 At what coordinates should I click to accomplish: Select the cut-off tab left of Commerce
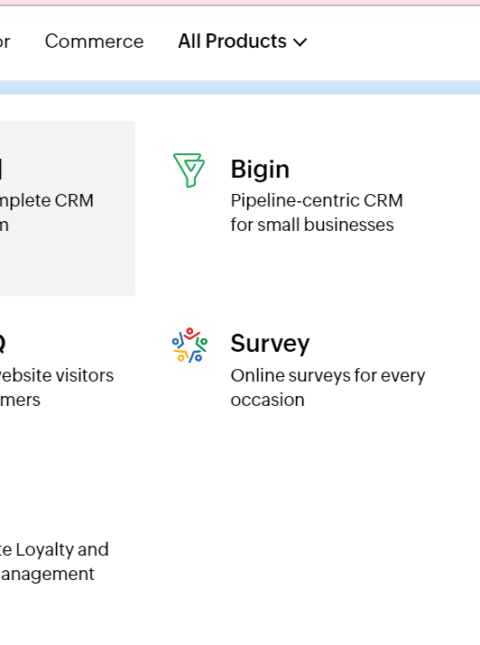pyautogui.click(x=5, y=41)
